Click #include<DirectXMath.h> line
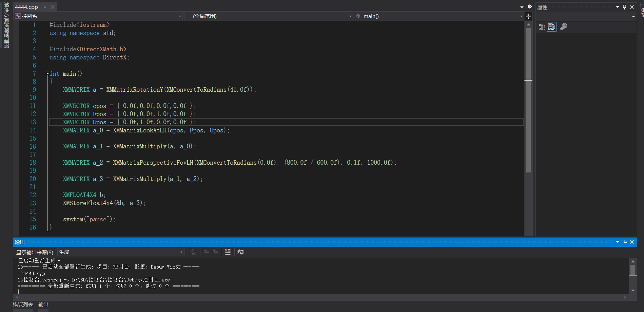Viewport: 644px width, 312px height. tap(88, 49)
